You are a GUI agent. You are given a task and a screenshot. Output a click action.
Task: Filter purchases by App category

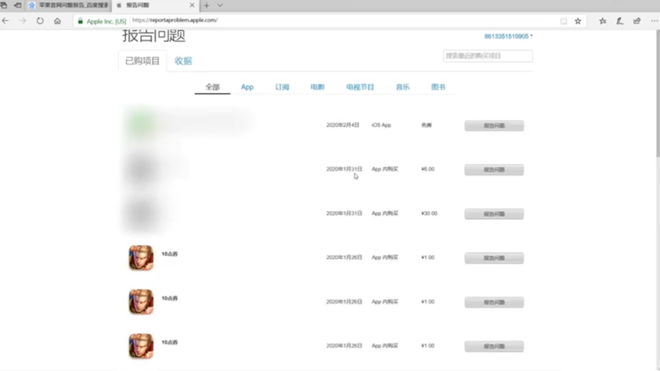coord(247,87)
